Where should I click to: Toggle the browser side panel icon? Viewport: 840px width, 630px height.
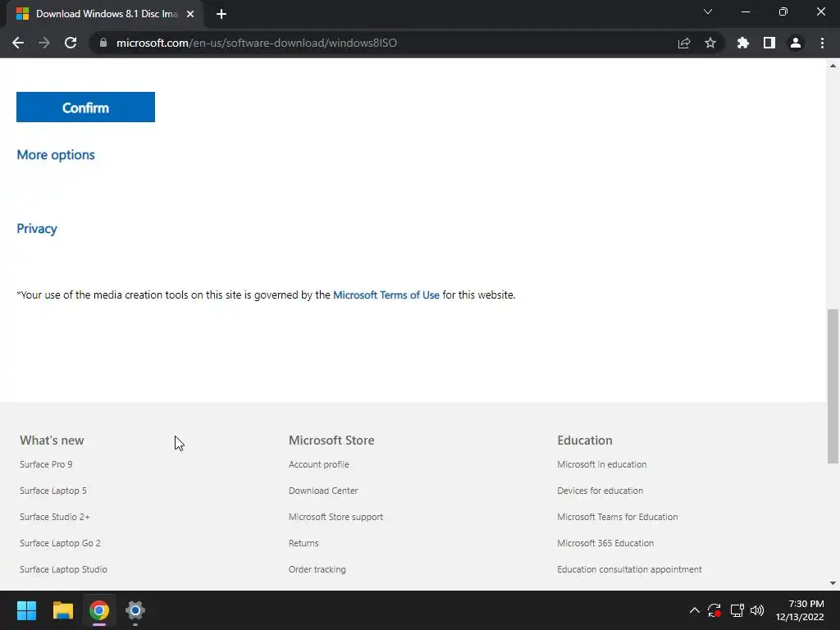769,43
